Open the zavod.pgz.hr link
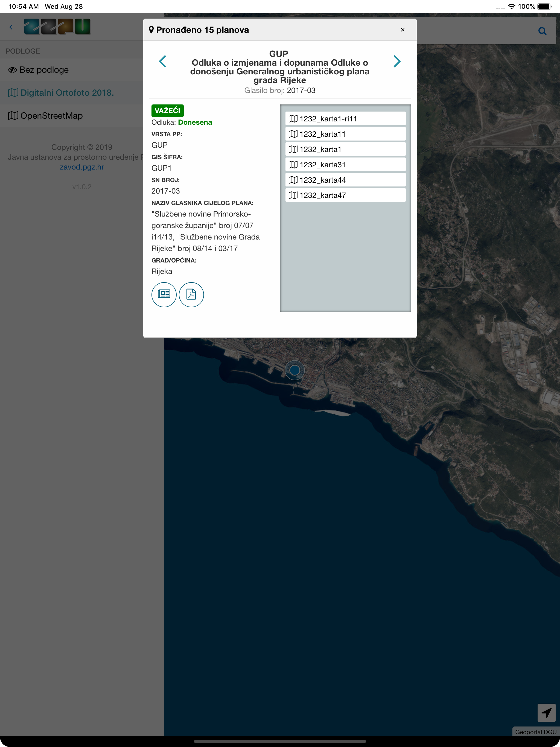Image resolution: width=560 pixels, height=747 pixels. [82, 167]
